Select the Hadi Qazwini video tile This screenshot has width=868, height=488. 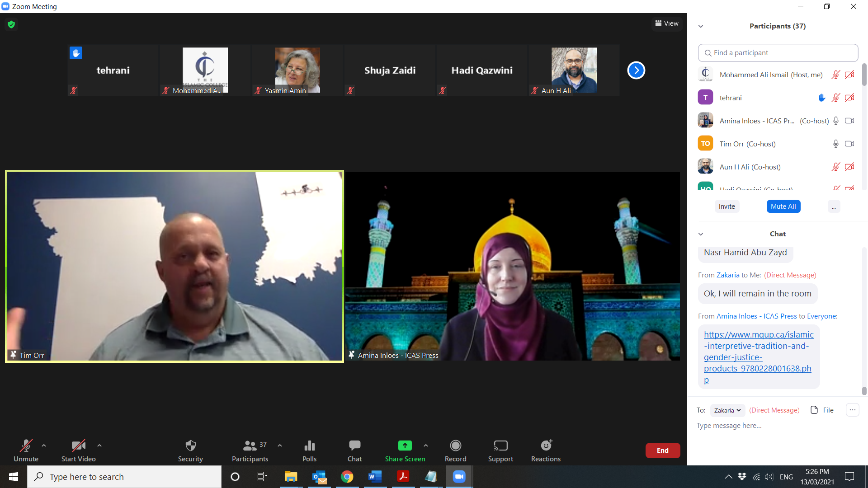pos(482,70)
